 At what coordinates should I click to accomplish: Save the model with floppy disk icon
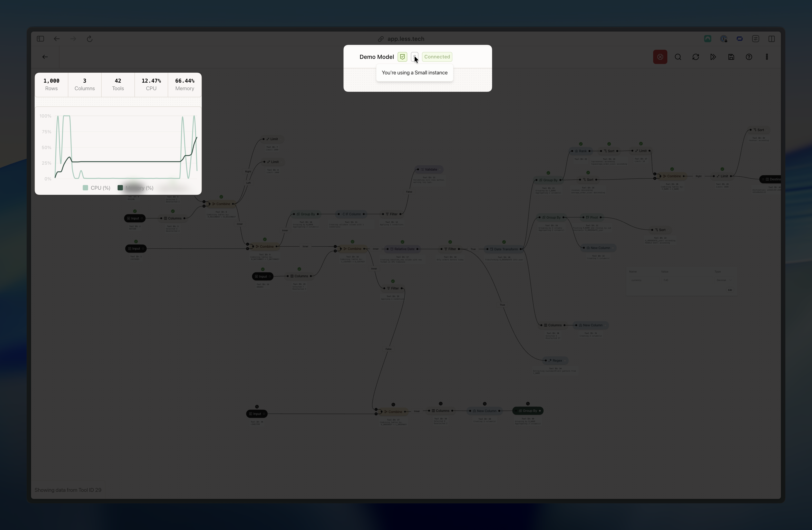(x=731, y=57)
